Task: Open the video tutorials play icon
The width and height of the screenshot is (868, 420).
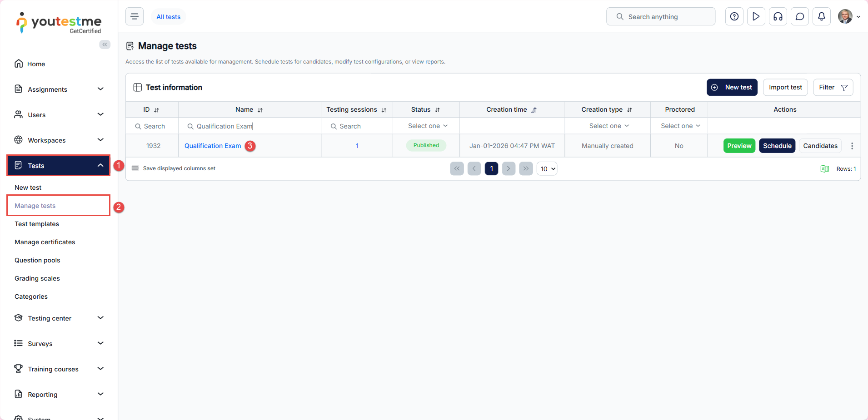Action: click(756, 17)
